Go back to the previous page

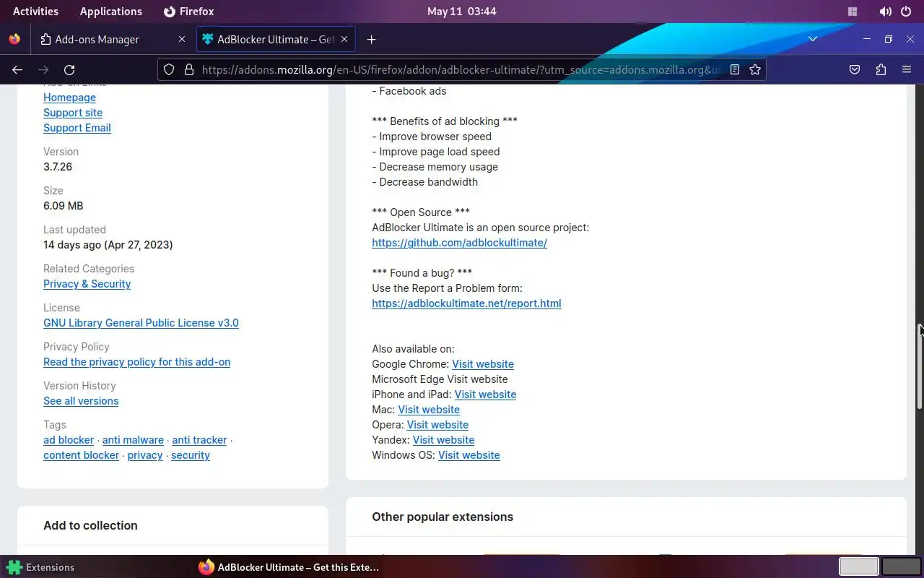point(17,69)
